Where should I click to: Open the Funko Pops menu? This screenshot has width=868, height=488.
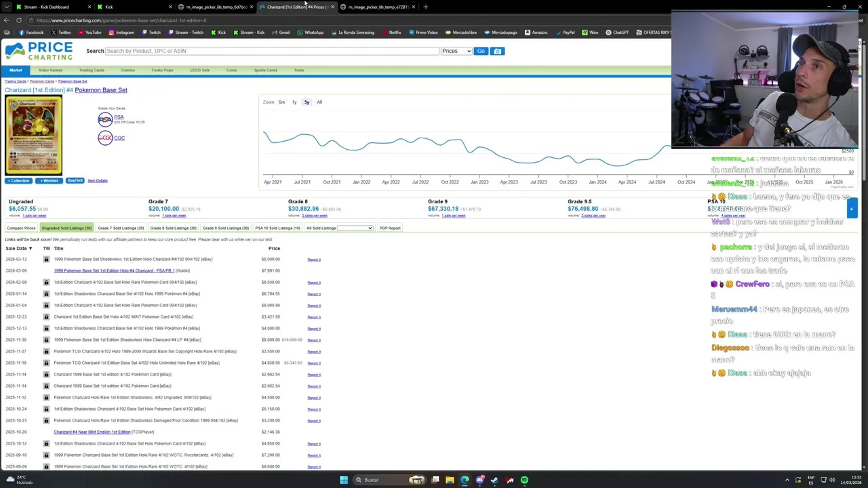[163, 70]
